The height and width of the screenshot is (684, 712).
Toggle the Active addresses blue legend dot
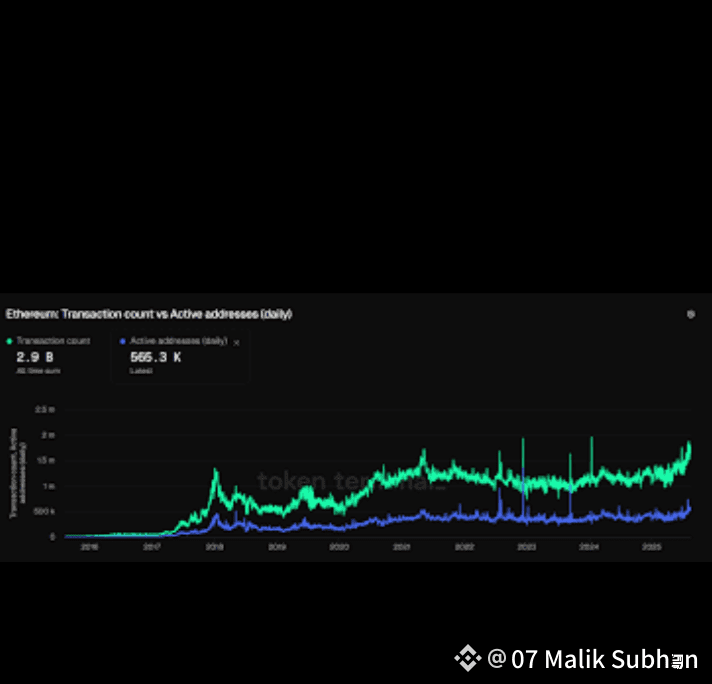(123, 341)
